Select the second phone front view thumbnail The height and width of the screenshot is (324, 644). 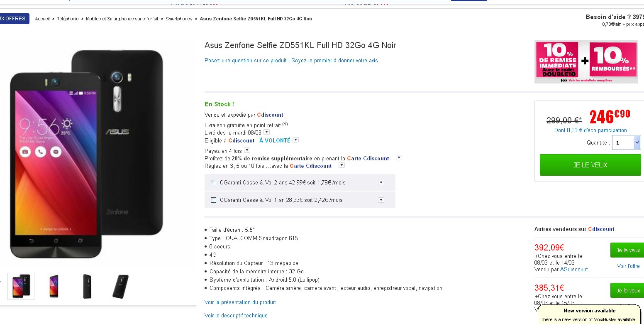[x=54, y=286]
